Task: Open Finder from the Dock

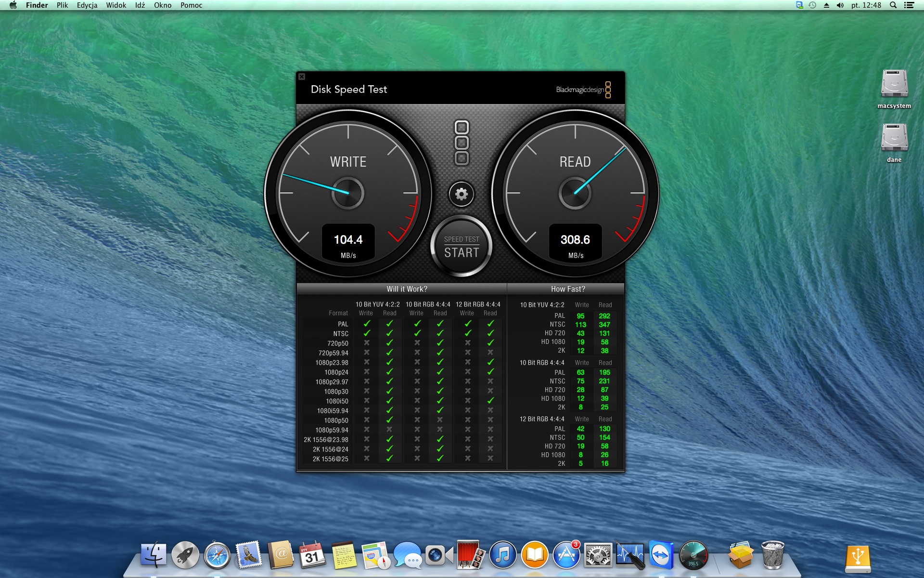Action: 154,555
